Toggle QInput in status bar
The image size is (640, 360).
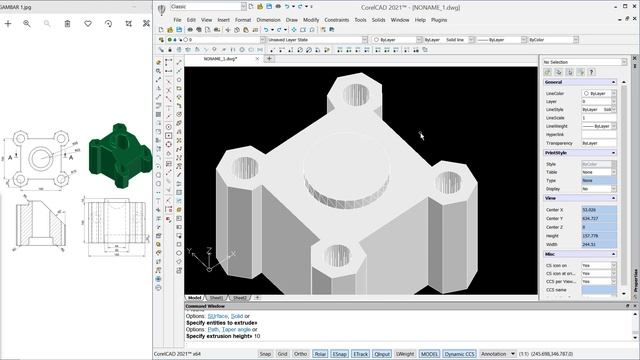tap(382, 354)
